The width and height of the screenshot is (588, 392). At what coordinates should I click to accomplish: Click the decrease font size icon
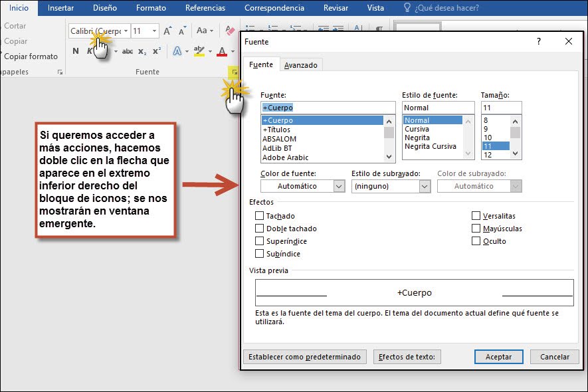(x=181, y=31)
